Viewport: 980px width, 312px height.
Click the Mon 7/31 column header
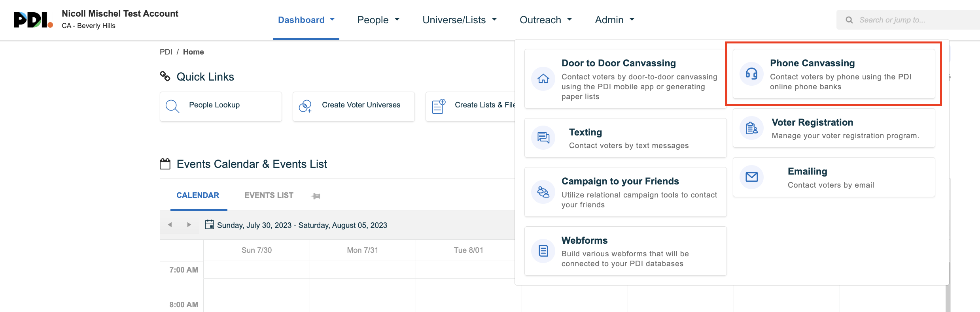[363, 250]
